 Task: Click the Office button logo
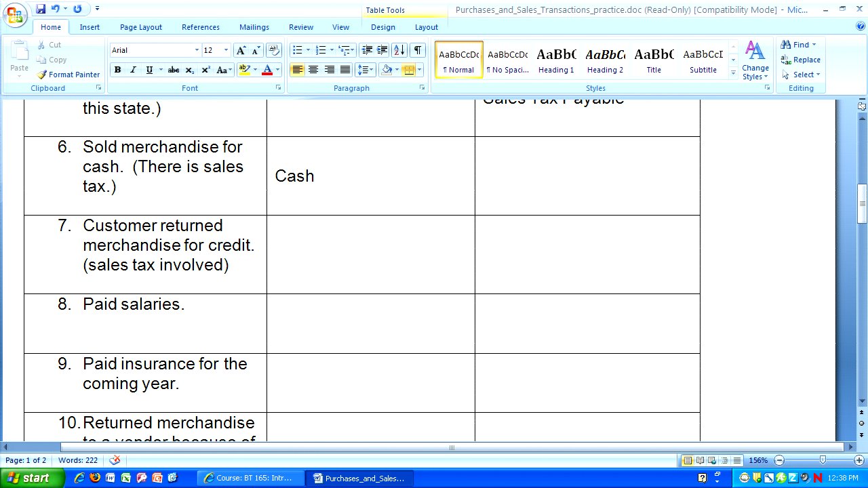coord(15,14)
